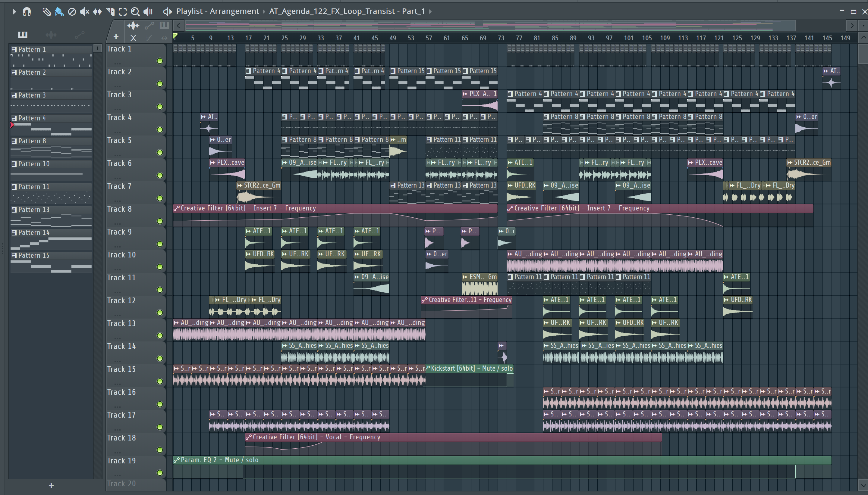Mute Track 6 with its green light
The image size is (868, 495).
pos(159,176)
